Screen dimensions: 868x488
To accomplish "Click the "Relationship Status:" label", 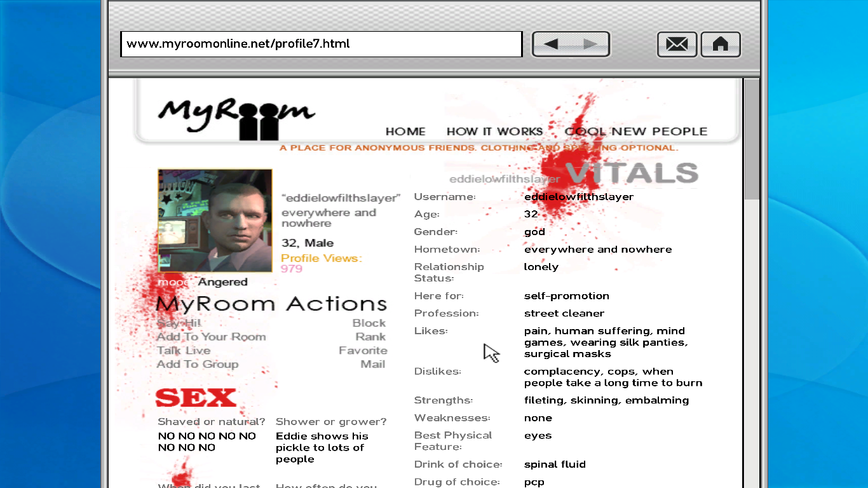I will point(449,273).
